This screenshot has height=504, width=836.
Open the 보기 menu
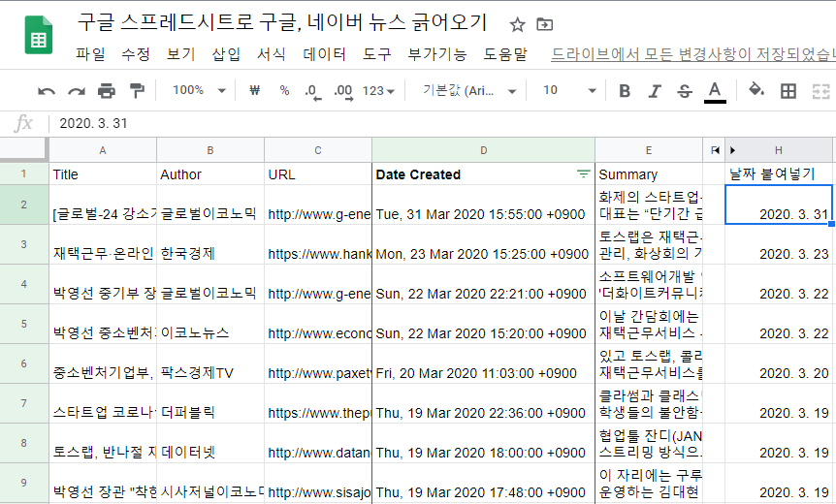(x=180, y=54)
